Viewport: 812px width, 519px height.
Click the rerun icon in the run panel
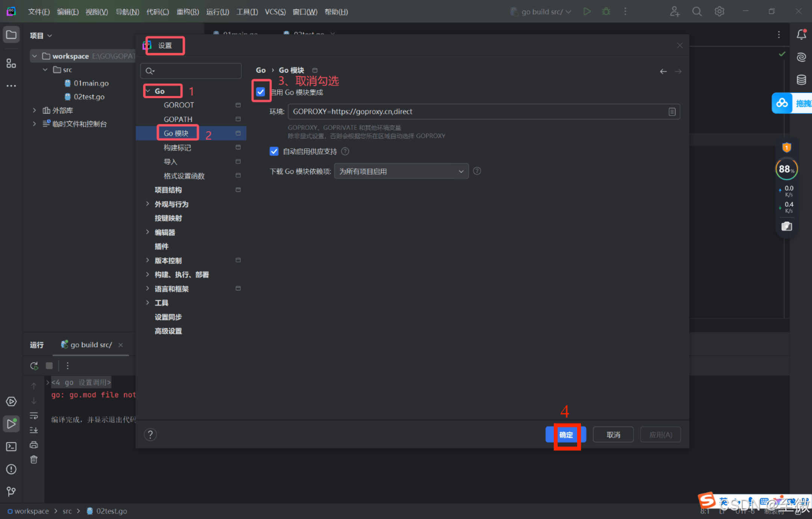pyautogui.click(x=34, y=366)
